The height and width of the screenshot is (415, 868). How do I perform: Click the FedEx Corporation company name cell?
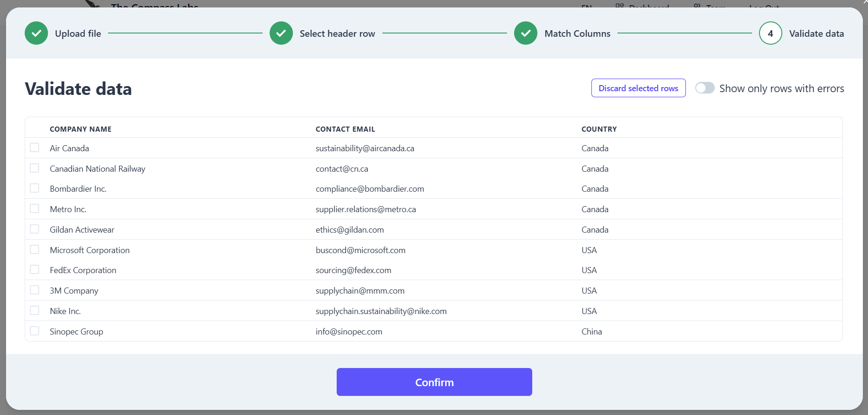(83, 270)
